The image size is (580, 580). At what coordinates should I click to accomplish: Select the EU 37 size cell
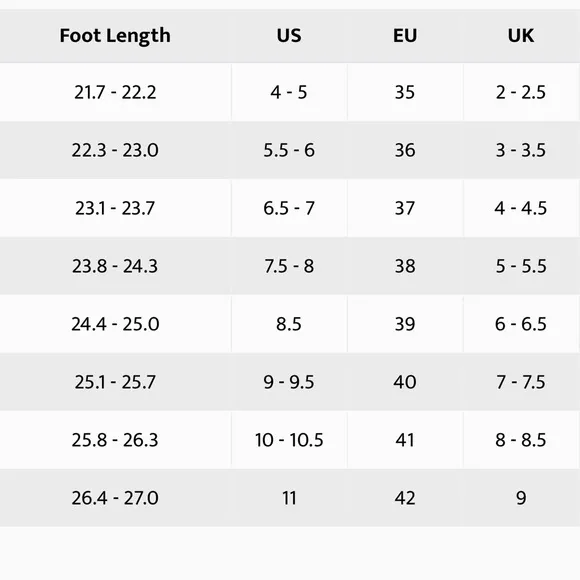pos(405,208)
